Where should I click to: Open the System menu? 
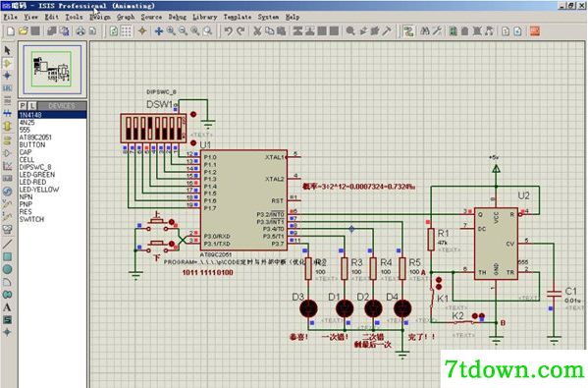click(268, 17)
